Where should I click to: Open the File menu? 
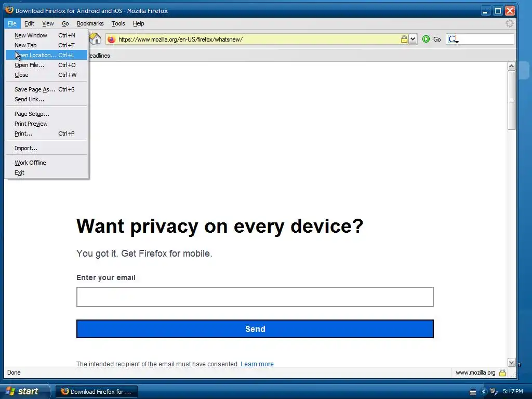pos(12,23)
